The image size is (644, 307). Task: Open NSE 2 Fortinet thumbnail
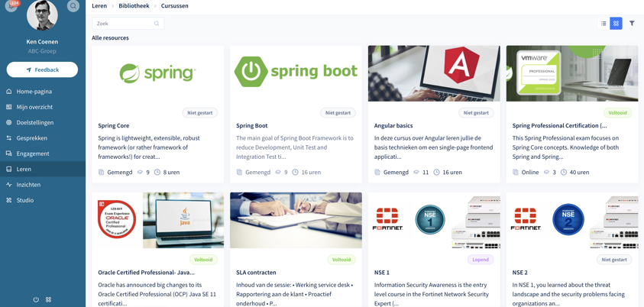pos(572,221)
